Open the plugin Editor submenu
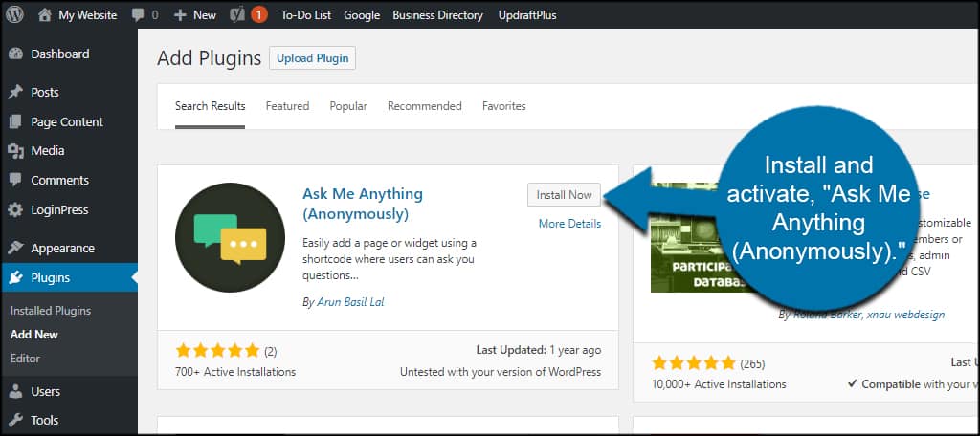The image size is (980, 436). point(25,359)
